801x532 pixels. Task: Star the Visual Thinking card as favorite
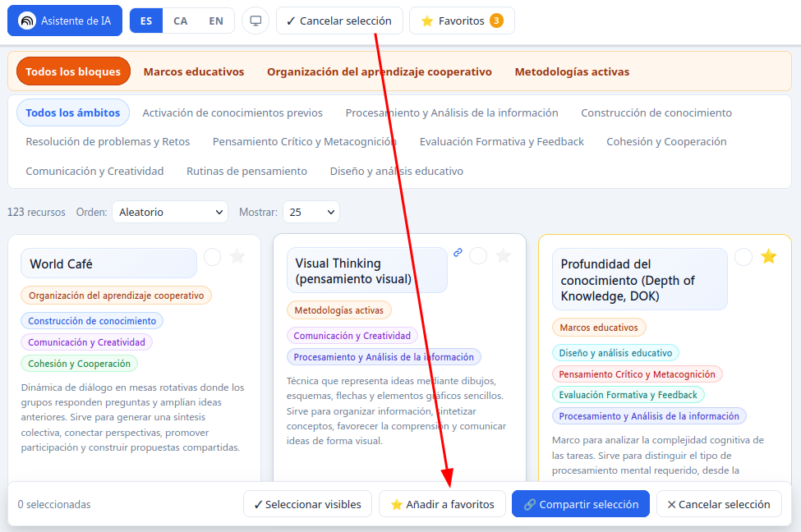[504, 256]
